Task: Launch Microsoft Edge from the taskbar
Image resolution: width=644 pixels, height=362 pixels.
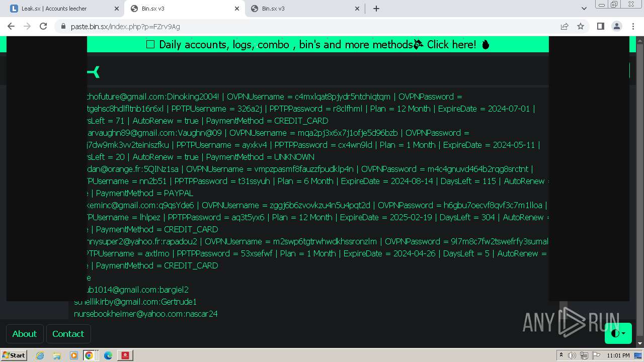Action: pyautogui.click(x=108, y=355)
